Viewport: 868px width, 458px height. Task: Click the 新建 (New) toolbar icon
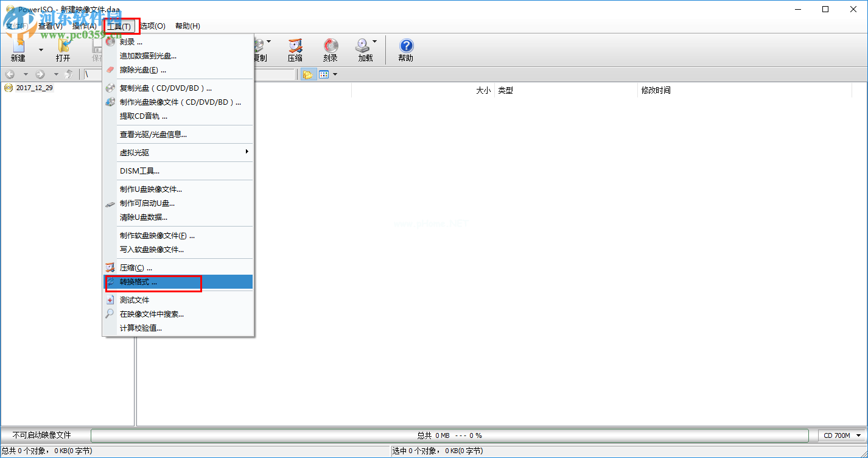[x=18, y=50]
